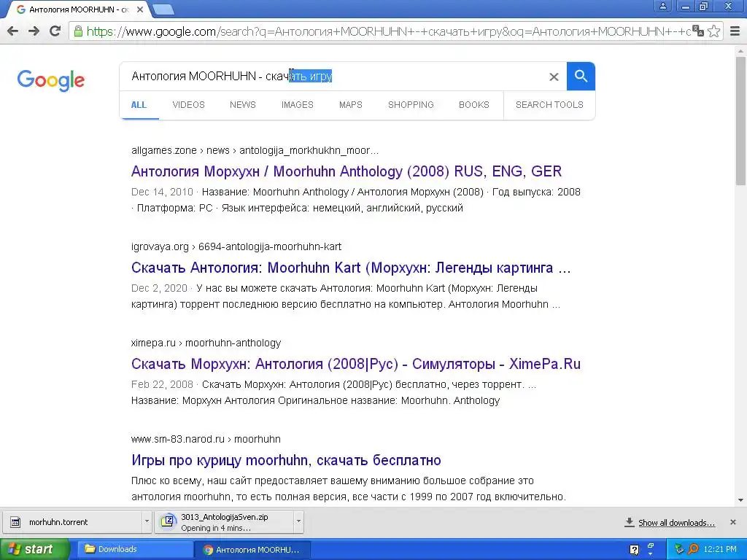Switch to the NEWS tab

point(242,105)
